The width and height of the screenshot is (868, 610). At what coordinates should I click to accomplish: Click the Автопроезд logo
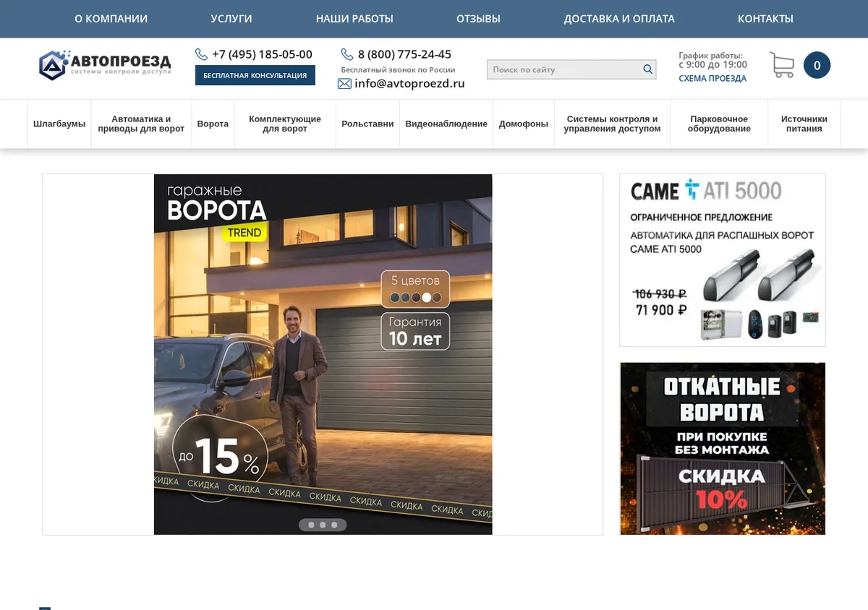coord(105,65)
